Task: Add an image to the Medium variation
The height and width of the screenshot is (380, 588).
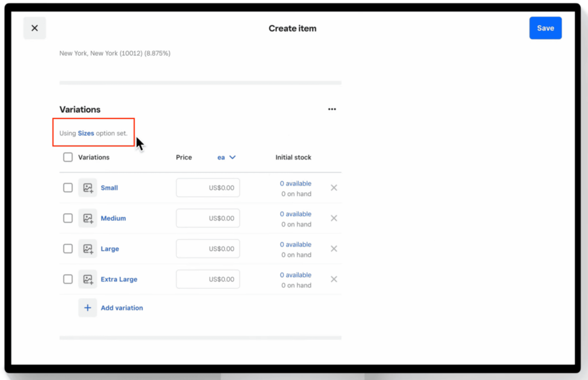Action: point(88,218)
